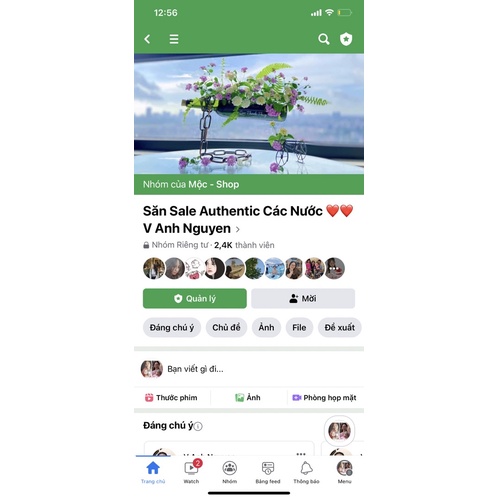499x499 pixels.
Task: Open the admin shield star icon
Action: pos(346,39)
